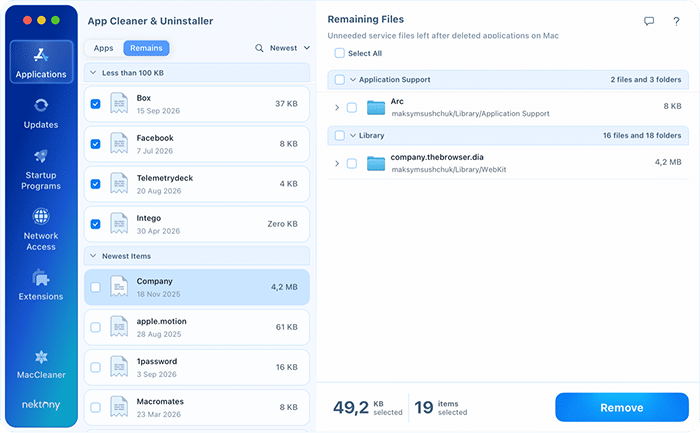Click the Library/WebKit path text
The image size is (700, 433).
pos(449,169)
